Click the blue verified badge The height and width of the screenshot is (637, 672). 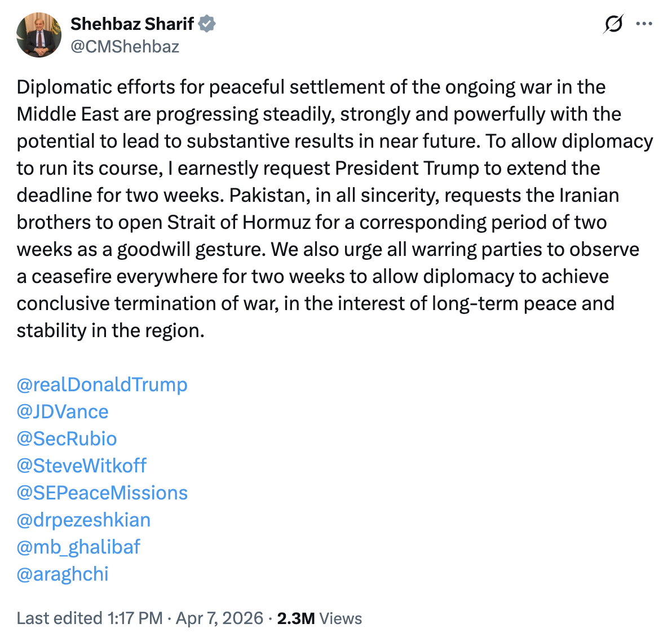click(207, 24)
